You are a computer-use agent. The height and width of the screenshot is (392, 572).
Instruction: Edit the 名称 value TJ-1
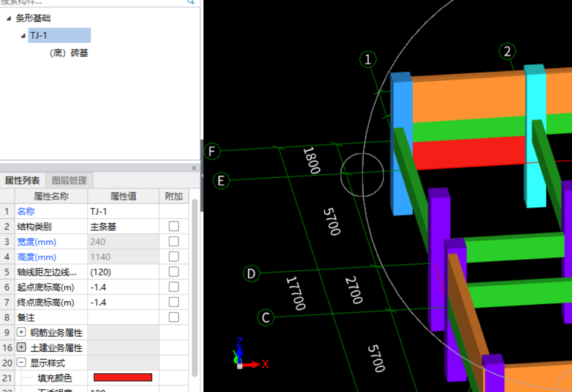pos(124,211)
